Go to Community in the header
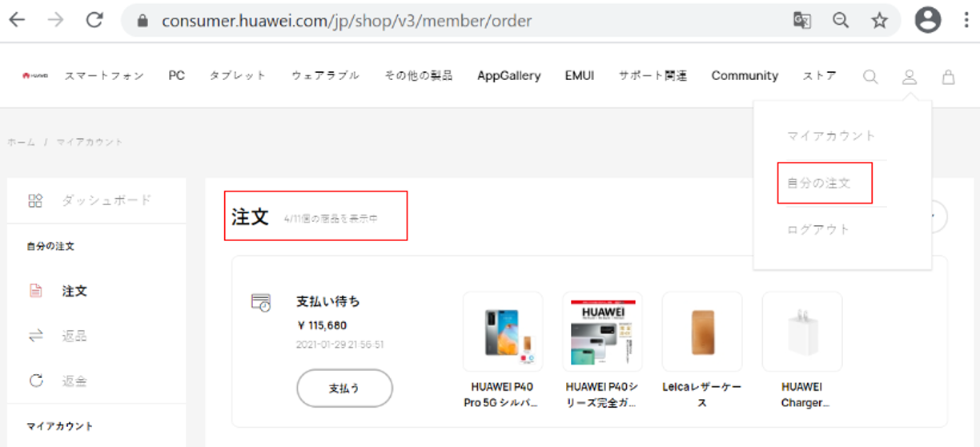The height and width of the screenshot is (447, 980). point(745,76)
